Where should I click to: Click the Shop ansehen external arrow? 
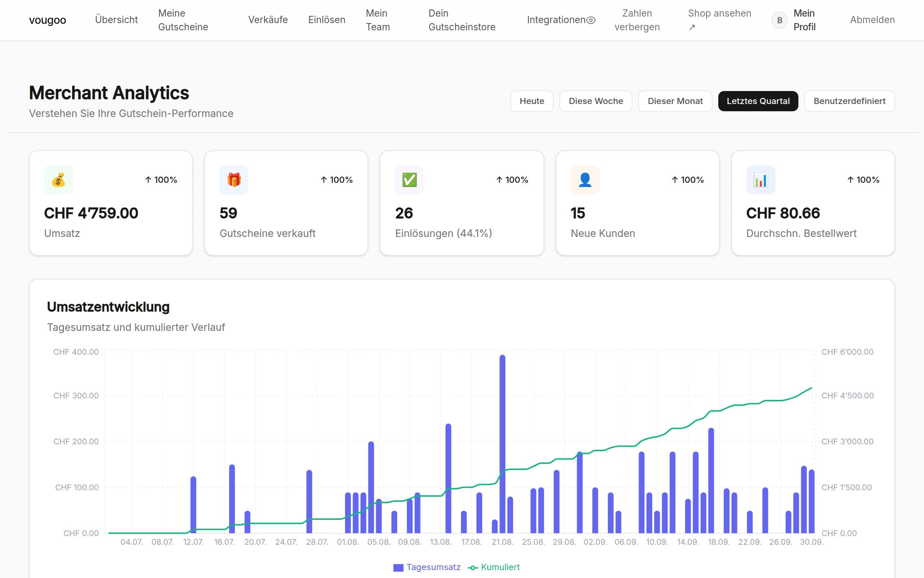click(692, 27)
